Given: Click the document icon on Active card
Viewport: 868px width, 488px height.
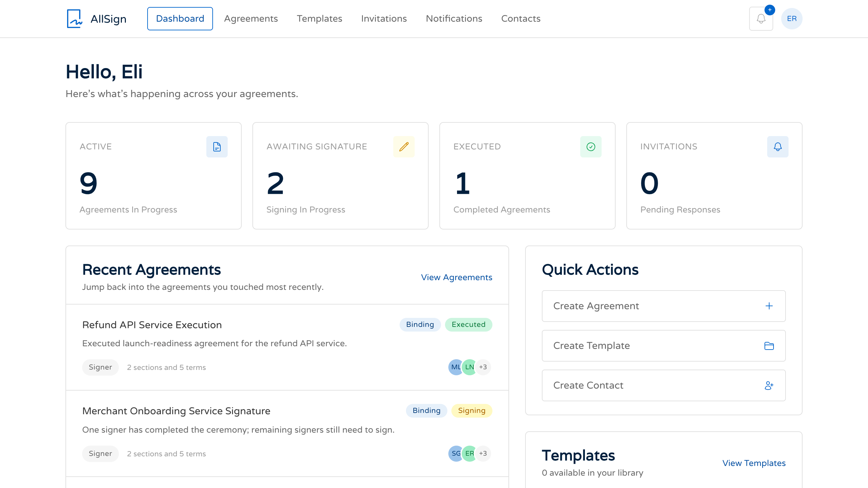Looking at the screenshot, I should point(217,146).
